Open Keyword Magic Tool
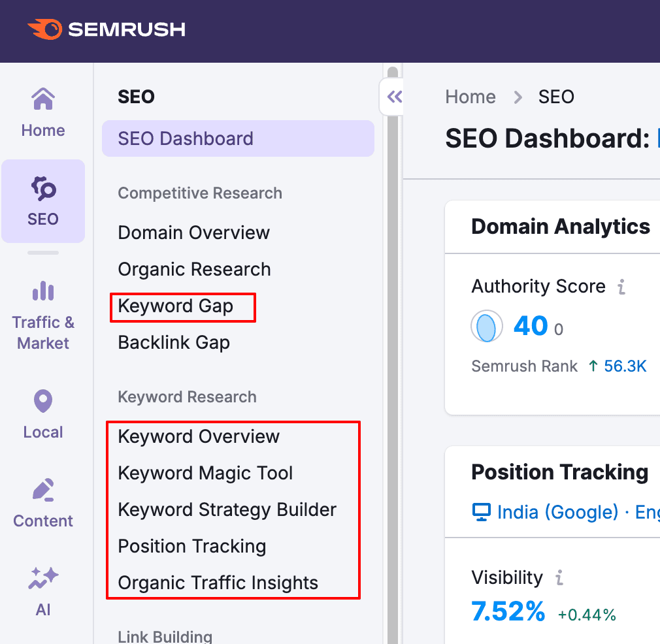 click(205, 473)
